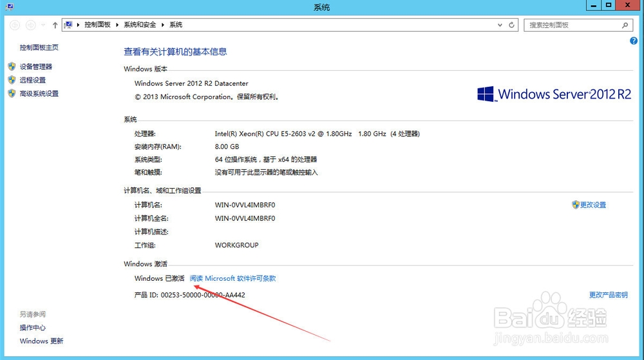Refresh the control panel page

pos(512,25)
